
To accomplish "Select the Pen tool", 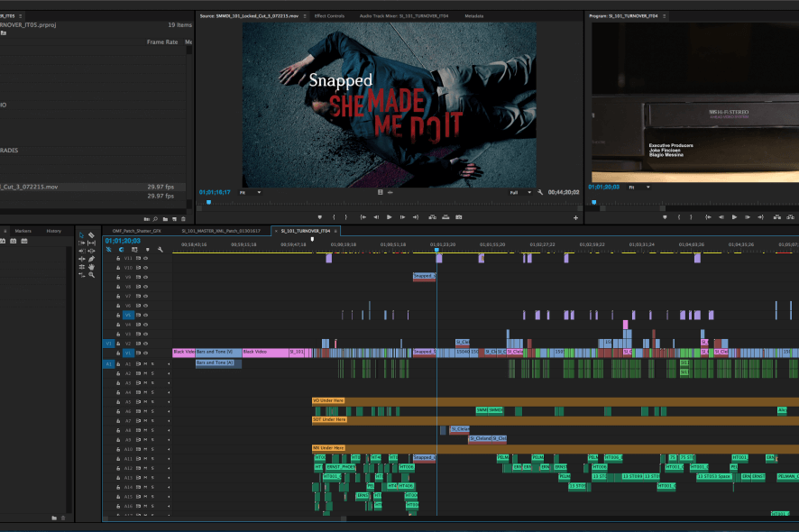I will 92,259.
